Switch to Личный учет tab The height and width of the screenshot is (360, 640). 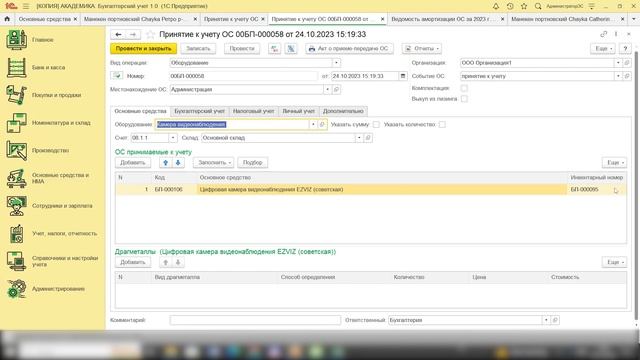(x=299, y=111)
